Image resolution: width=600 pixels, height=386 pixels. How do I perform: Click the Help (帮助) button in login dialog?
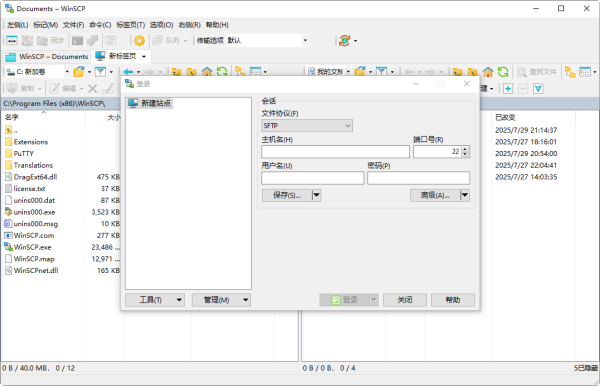[x=453, y=300]
